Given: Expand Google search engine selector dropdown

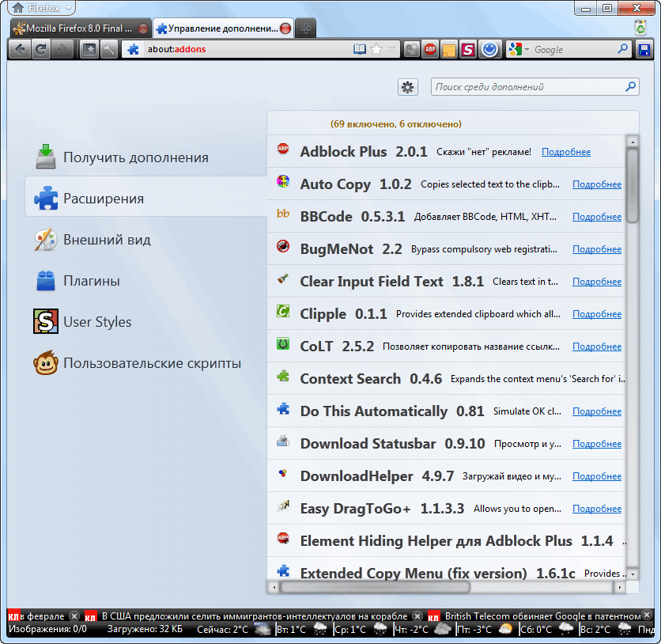Looking at the screenshot, I should (x=519, y=49).
